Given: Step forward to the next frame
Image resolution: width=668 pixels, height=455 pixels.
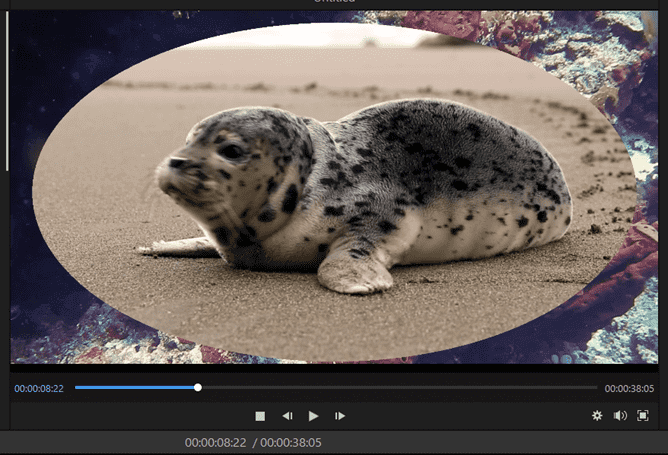Looking at the screenshot, I should coord(340,416).
